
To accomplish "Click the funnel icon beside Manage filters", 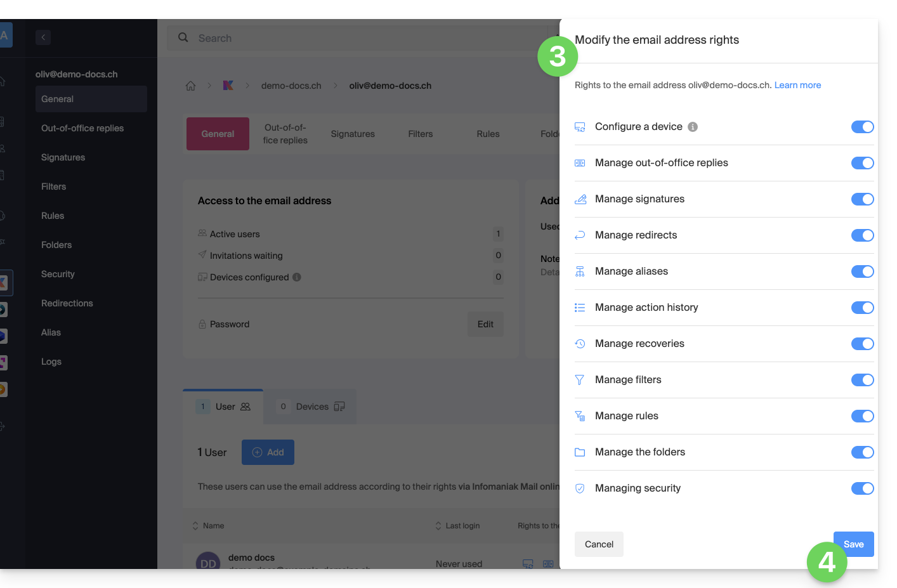I will (580, 380).
